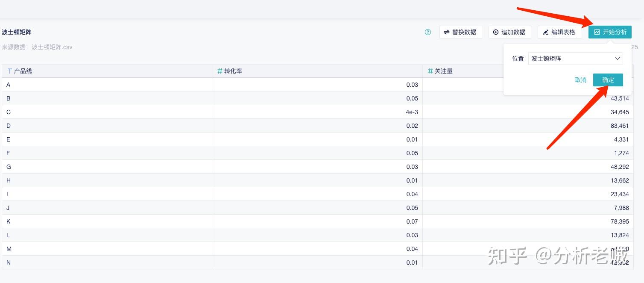Expand the chevron arrow in 位置 selector
Image resolution: width=644 pixels, height=283 pixels.
618,59
